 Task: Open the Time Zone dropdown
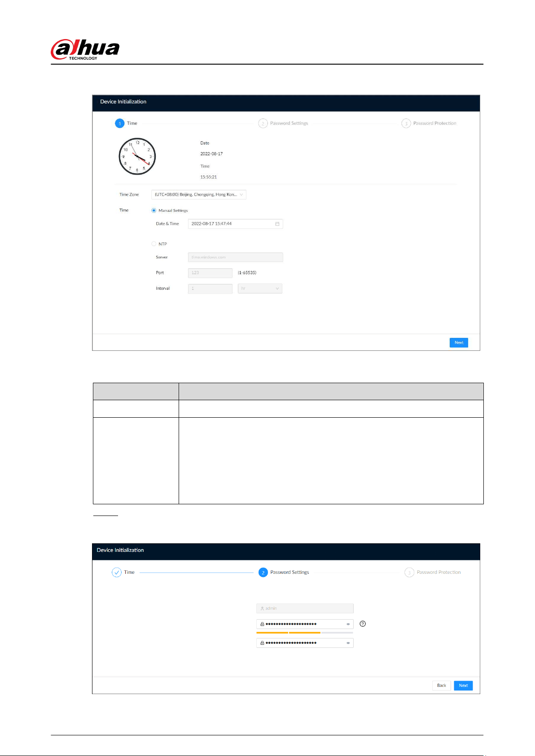click(x=199, y=195)
